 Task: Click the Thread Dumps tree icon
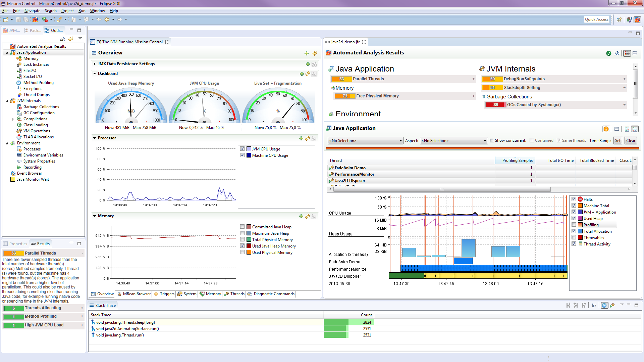[19, 95]
